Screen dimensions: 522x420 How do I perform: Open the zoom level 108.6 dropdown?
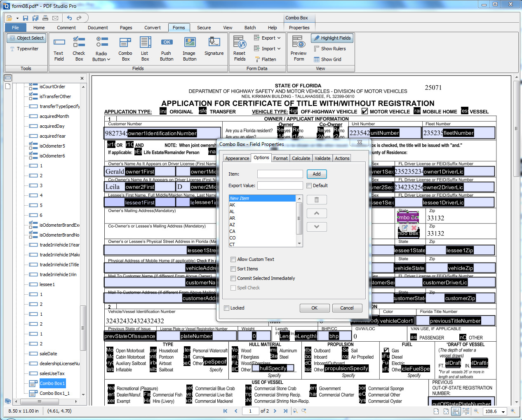click(x=503, y=411)
